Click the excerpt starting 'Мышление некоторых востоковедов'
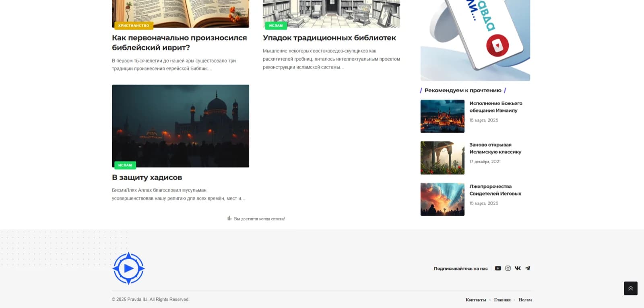Viewport: 644px width, 308px height. click(331, 59)
